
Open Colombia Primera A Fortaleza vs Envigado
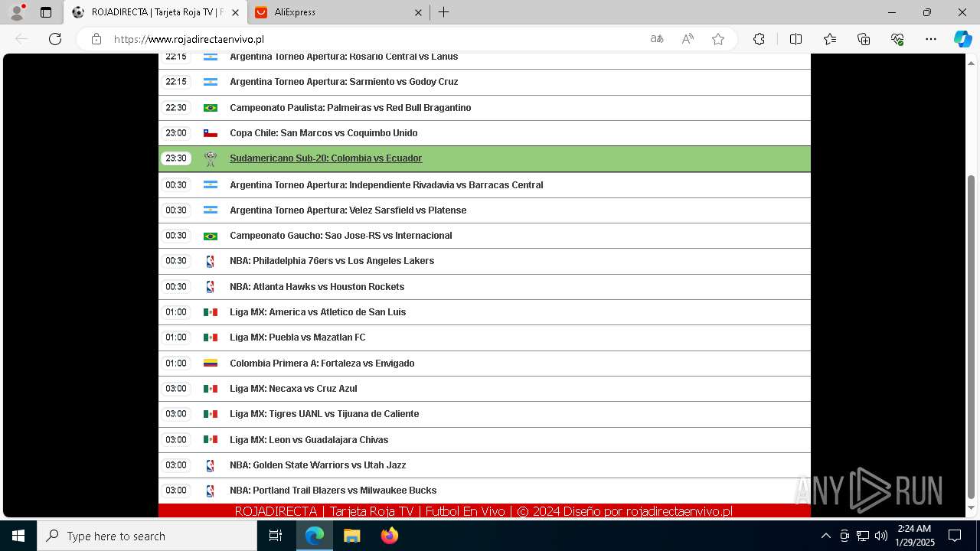[322, 364]
